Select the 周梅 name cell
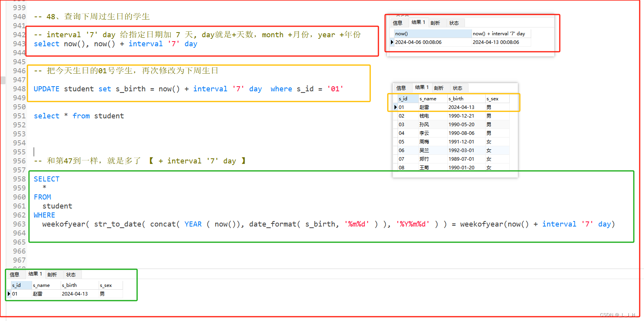 [433, 142]
